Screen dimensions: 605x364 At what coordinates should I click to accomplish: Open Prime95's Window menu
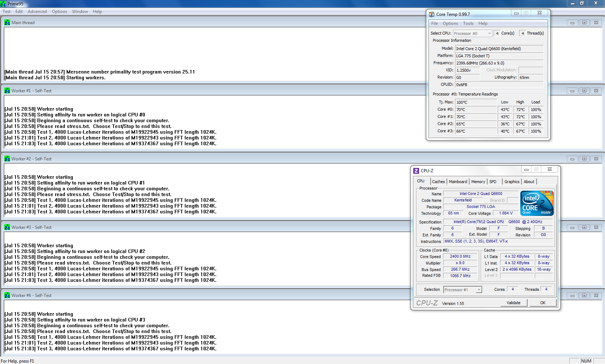80,12
